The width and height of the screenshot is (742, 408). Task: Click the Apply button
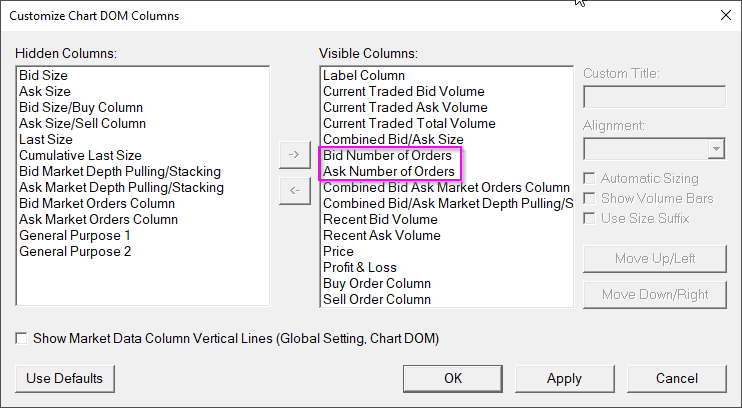pyautogui.click(x=564, y=379)
